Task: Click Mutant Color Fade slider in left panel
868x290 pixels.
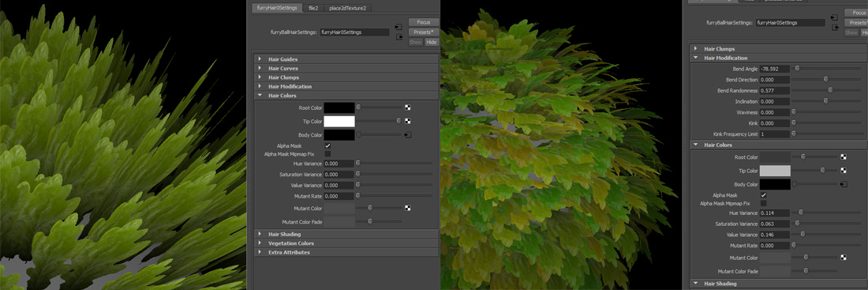Action: 370,222
